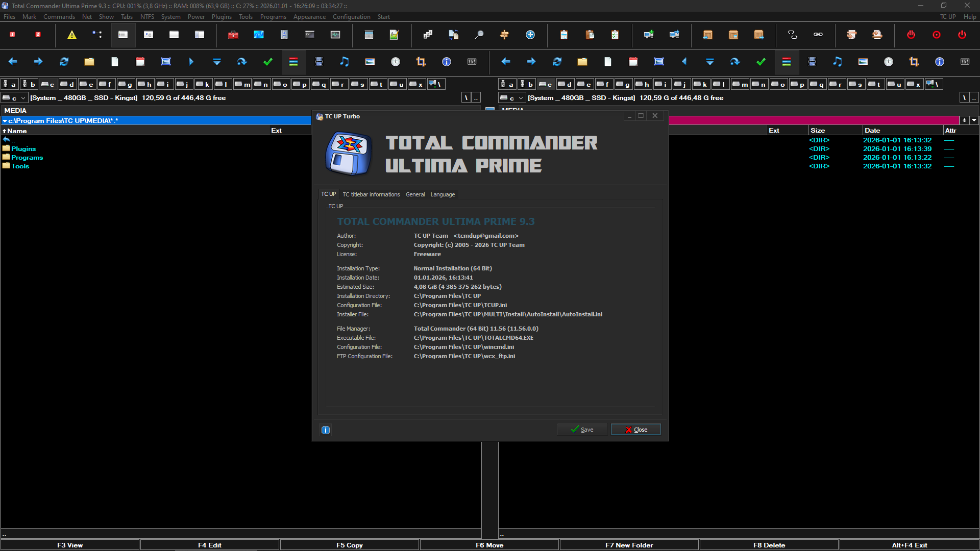Open the Programs folder in left panel
Screen dimensions: 980x551
(x=27, y=158)
